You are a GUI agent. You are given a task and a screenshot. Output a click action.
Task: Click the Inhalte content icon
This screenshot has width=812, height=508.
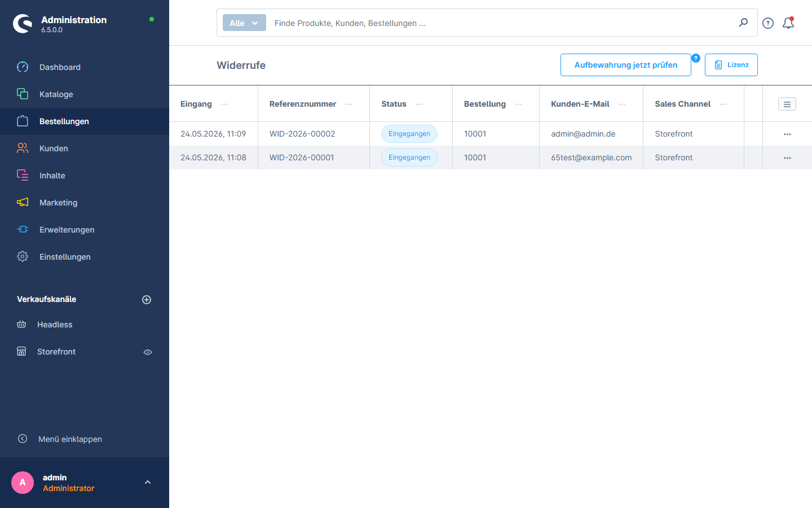pyautogui.click(x=23, y=176)
